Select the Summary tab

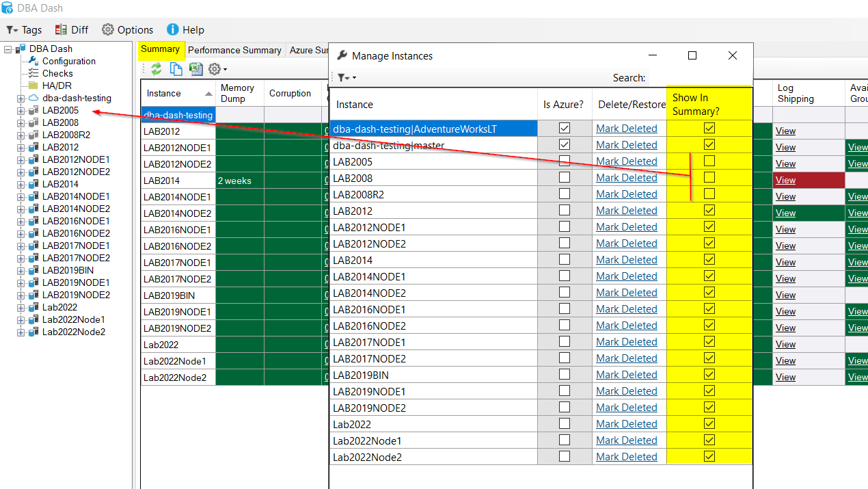click(x=161, y=50)
